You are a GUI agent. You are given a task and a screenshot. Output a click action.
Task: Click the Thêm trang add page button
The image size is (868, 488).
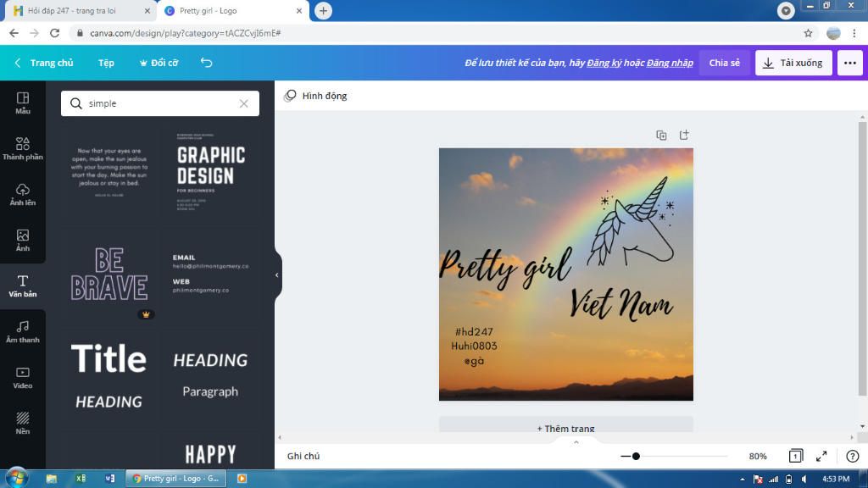pyautogui.click(x=565, y=427)
